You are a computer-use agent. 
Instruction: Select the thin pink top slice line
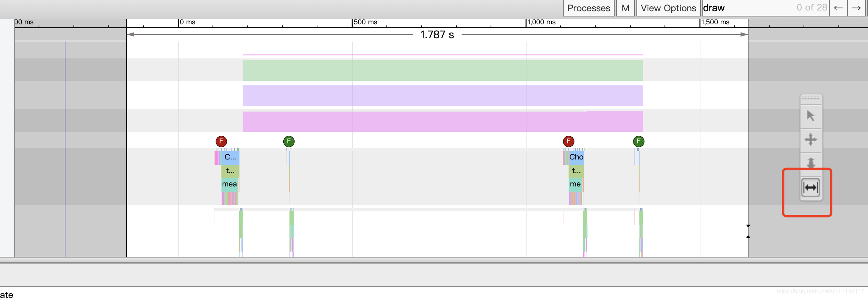tap(443, 55)
